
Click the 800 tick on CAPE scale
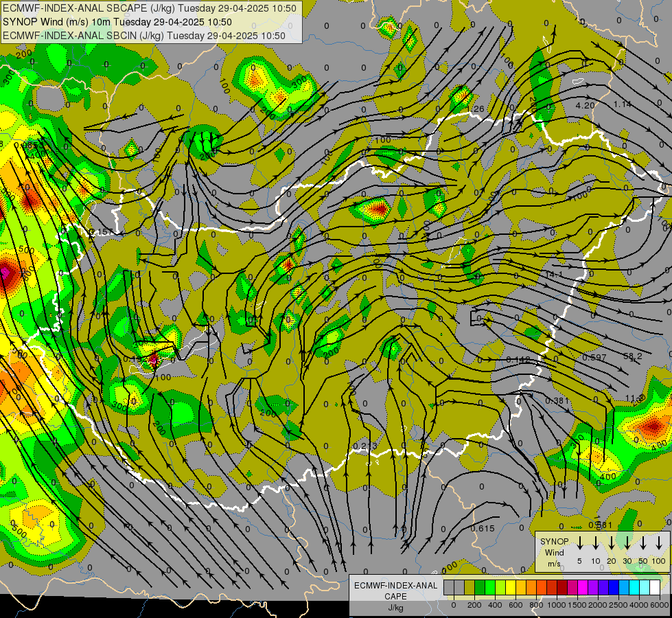tap(536, 605)
